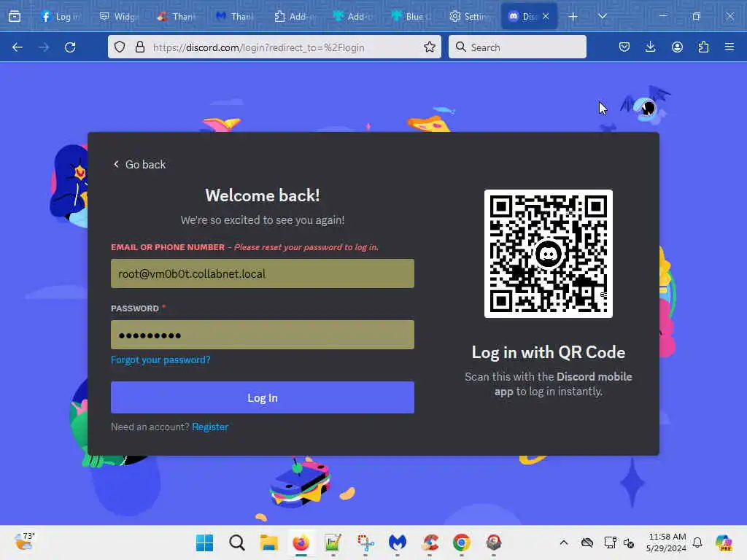
Task: Switch to the Facebook Log in tab
Action: (60, 16)
